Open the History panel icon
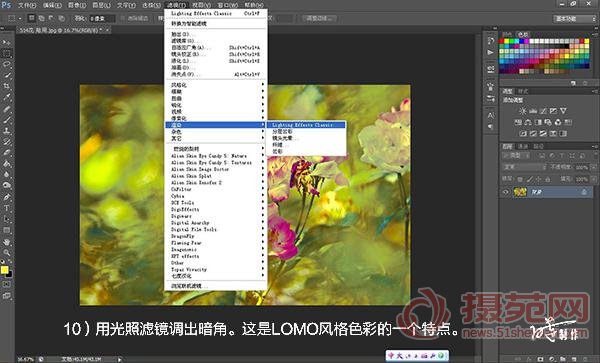This screenshot has width=600, height=363. pyautogui.click(x=491, y=41)
